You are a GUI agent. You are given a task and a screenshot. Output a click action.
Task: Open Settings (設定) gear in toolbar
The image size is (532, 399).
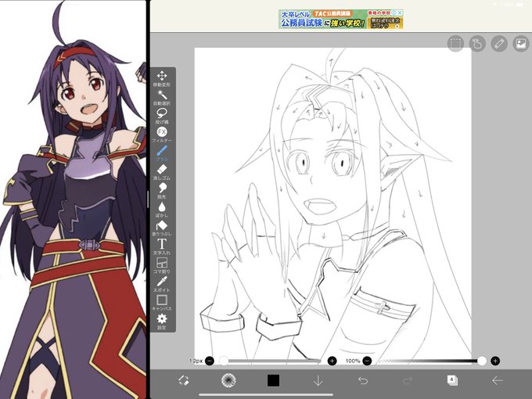pyautogui.click(x=162, y=322)
